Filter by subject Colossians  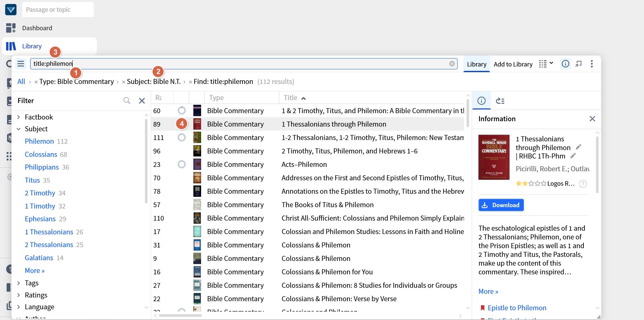point(41,154)
